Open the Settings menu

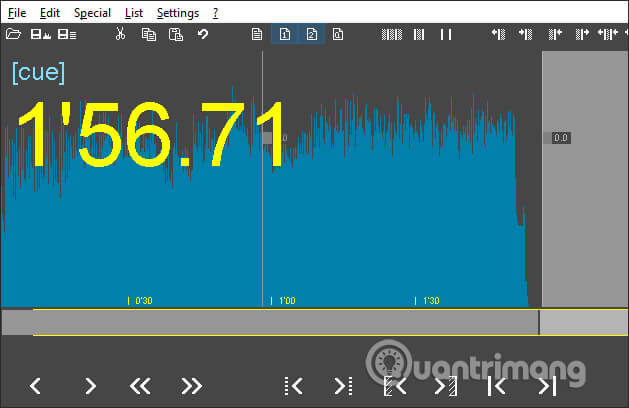point(178,13)
